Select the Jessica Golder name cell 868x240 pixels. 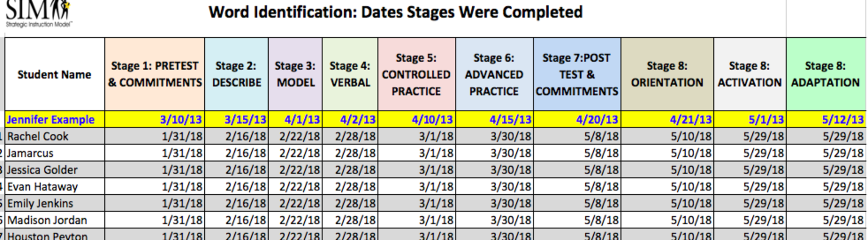[x=42, y=170]
